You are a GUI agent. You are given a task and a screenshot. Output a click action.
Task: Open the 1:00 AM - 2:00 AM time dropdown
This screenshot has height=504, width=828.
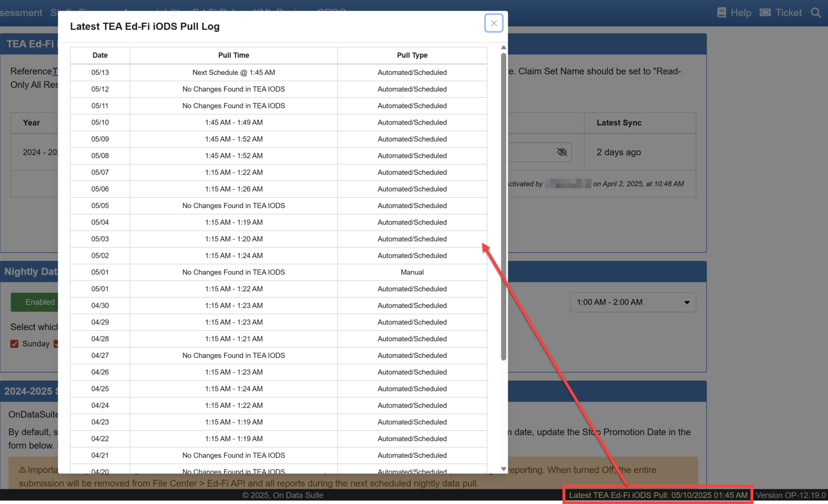tap(632, 302)
